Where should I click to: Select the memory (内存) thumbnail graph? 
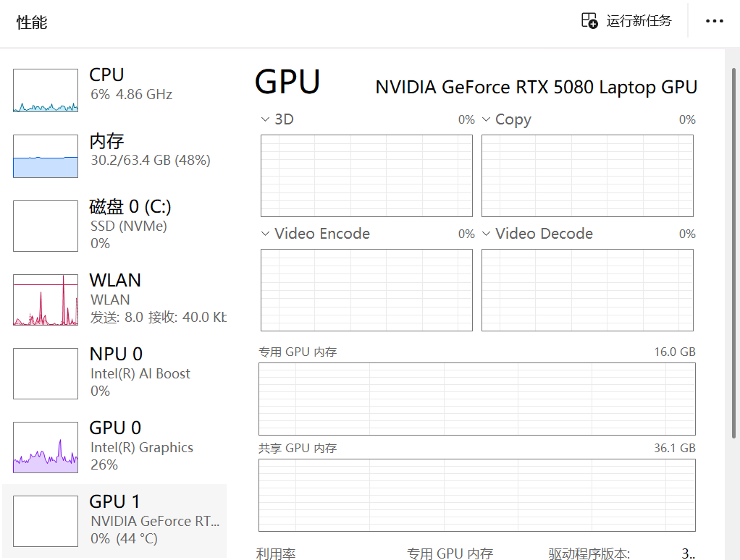point(46,156)
